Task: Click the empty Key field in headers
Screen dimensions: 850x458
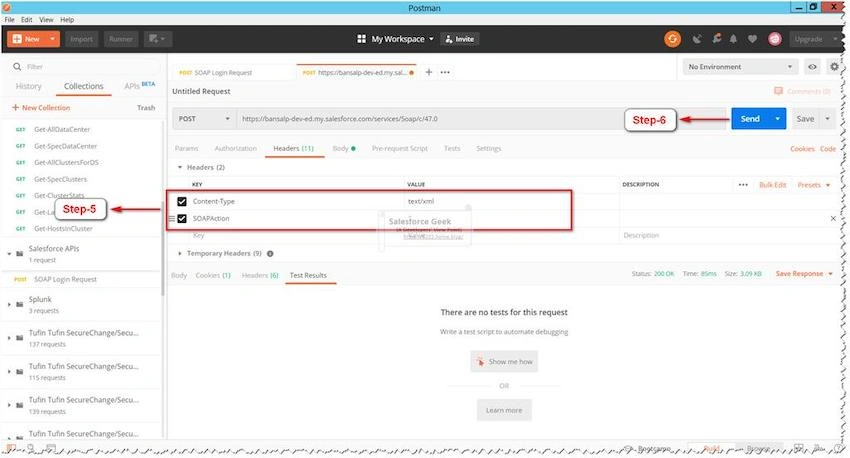Action: [295, 235]
